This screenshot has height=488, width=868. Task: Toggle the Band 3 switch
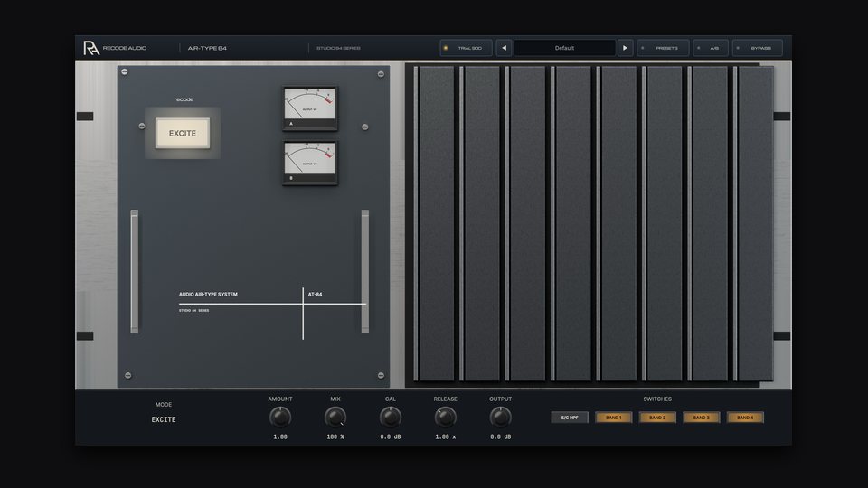[x=701, y=418]
